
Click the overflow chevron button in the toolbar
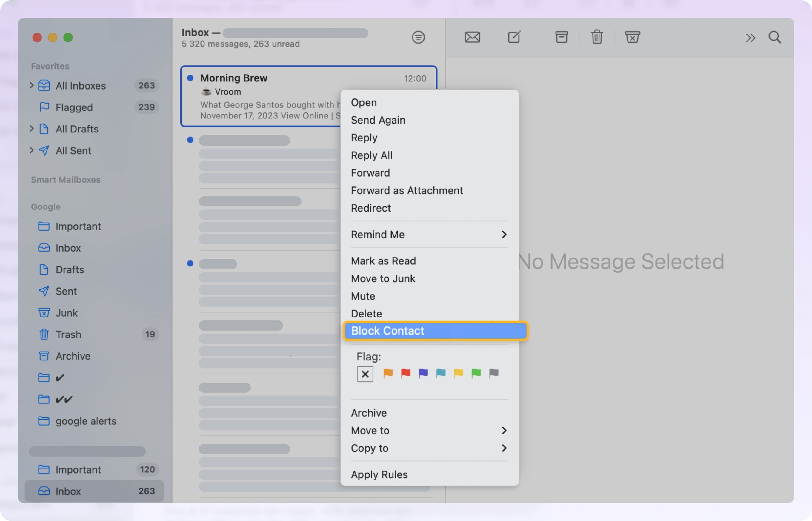click(750, 38)
